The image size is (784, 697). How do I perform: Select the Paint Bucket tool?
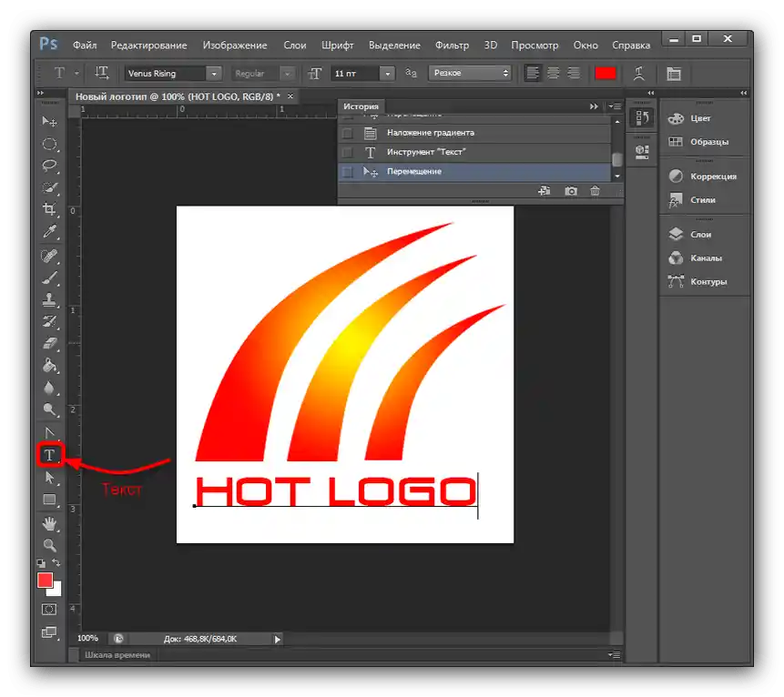(49, 365)
